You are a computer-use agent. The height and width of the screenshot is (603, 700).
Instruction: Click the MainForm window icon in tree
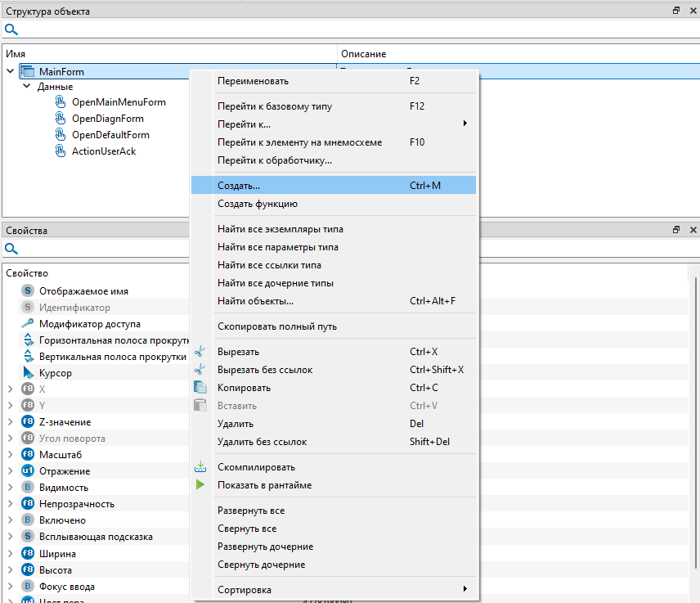26,72
